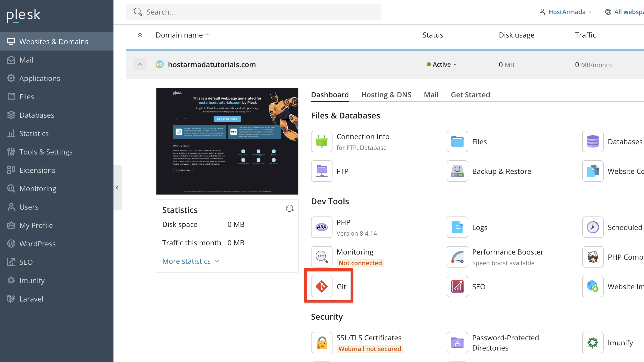The image size is (644, 362).
Task: Collapse all domains with double chevron
Action: [140, 35]
